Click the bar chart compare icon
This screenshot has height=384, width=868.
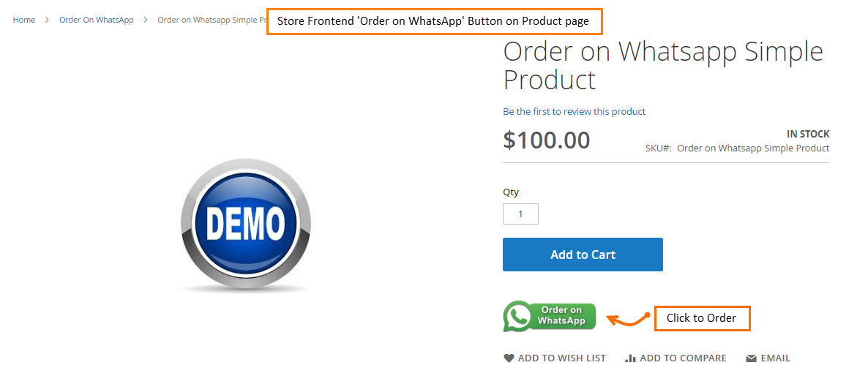pyautogui.click(x=630, y=358)
